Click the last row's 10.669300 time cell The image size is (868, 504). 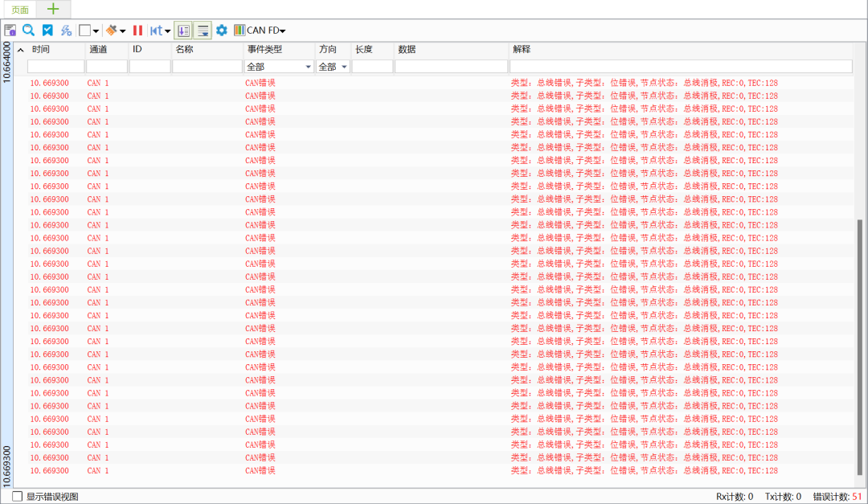click(49, 471)
